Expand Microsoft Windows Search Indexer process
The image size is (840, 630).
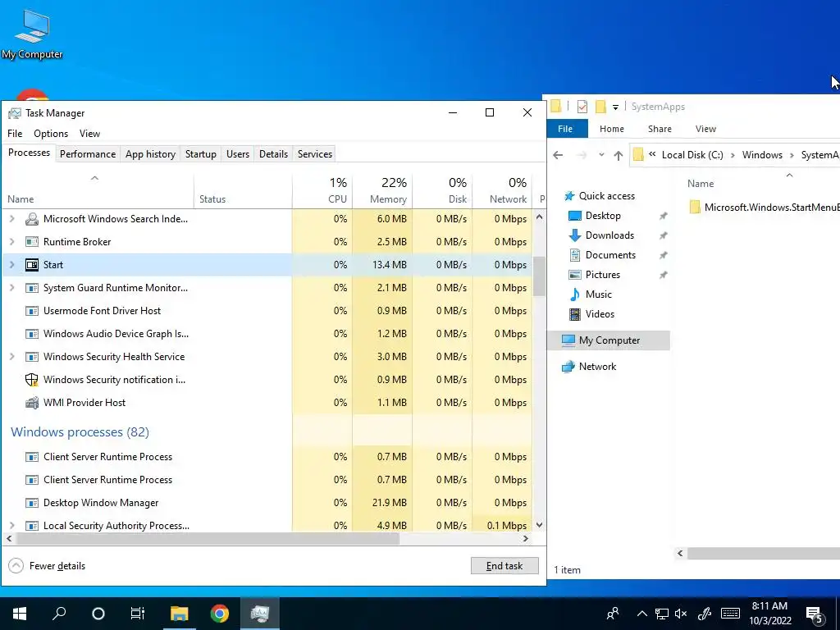pyautogui.click(x=11, y=218)
